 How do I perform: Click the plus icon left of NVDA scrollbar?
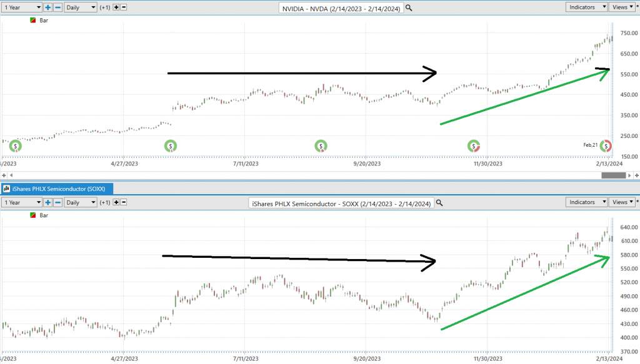[x=4, y=175]
